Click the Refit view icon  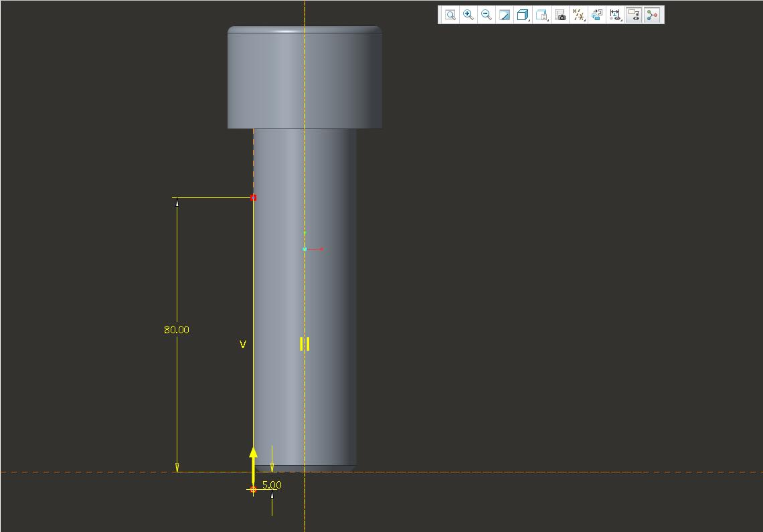pos(450,15)
